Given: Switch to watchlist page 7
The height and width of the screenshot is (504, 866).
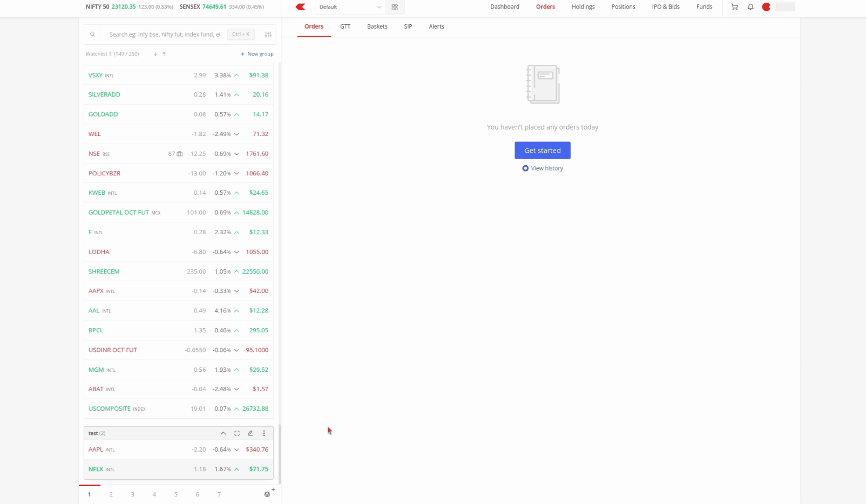Looking at the screenshot, I should tap(219, 494).
